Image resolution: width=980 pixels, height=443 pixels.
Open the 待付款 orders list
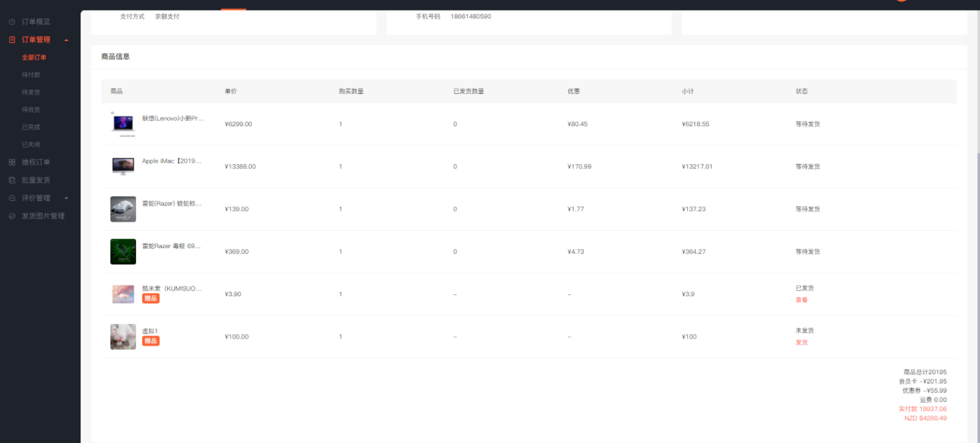(x=31, y=75)
